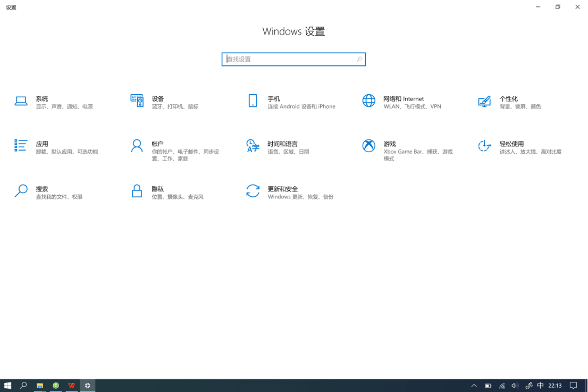
Task: Open the volume tray icon
Action: [x=515, y=386]
